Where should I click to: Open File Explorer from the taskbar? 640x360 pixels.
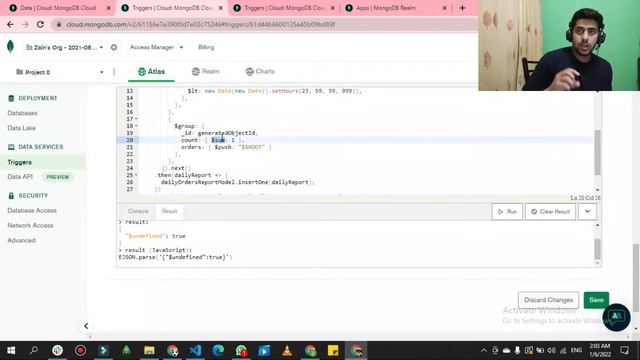coord(149,350)
